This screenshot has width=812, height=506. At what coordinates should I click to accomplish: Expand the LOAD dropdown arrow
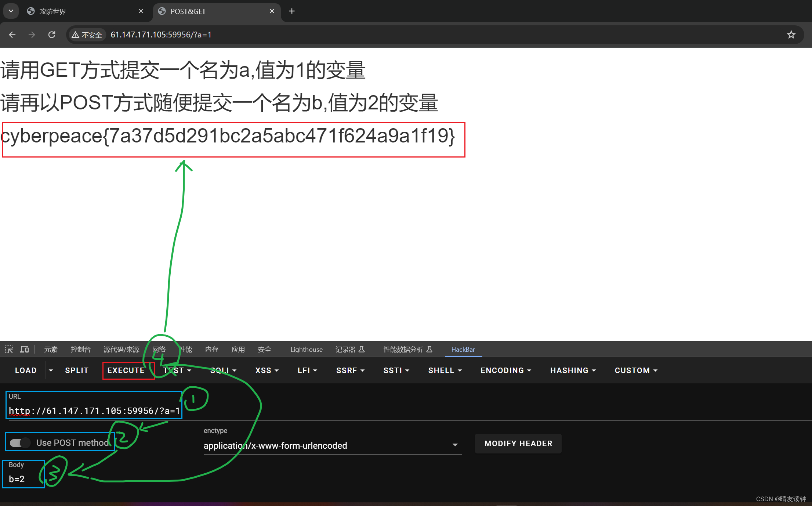[51, 370]
